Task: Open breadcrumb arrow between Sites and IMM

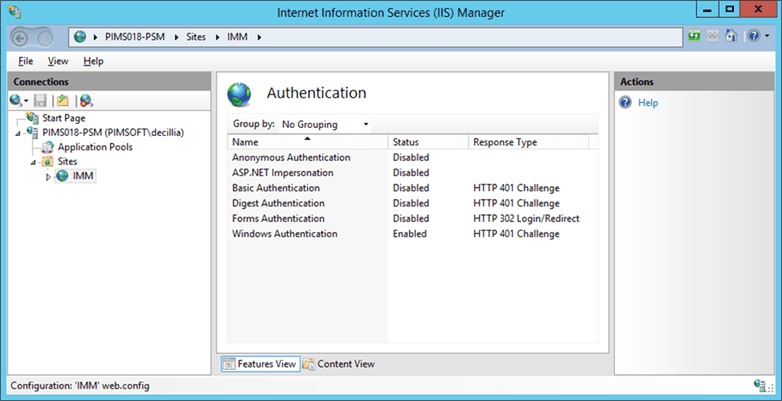Action: (x=217, y=37)
